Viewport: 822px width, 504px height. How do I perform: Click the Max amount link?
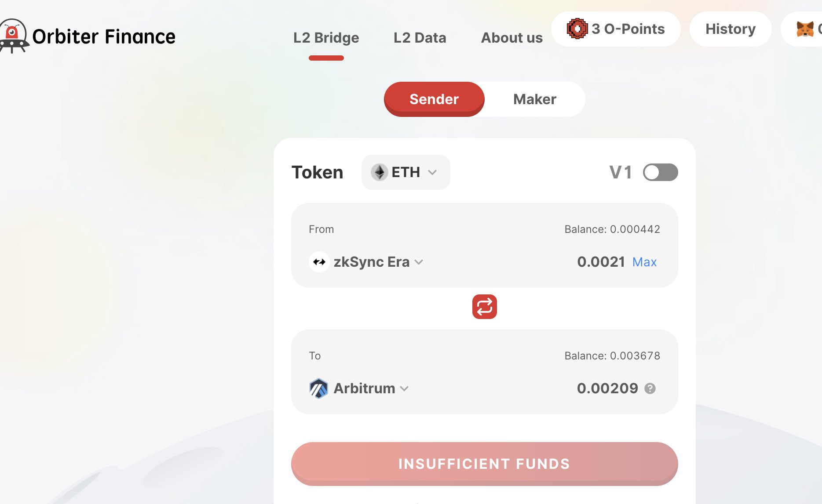pos(644,262)
